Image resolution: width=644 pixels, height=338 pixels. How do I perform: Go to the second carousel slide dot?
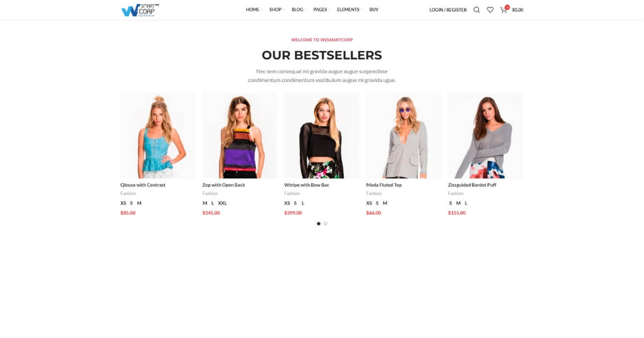(325, 224)
